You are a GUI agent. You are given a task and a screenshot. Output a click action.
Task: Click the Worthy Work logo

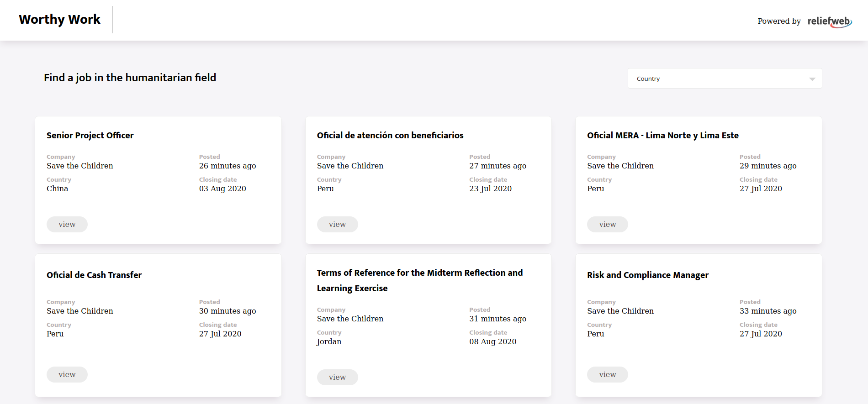pyautogui.click(x=59, y=20)
